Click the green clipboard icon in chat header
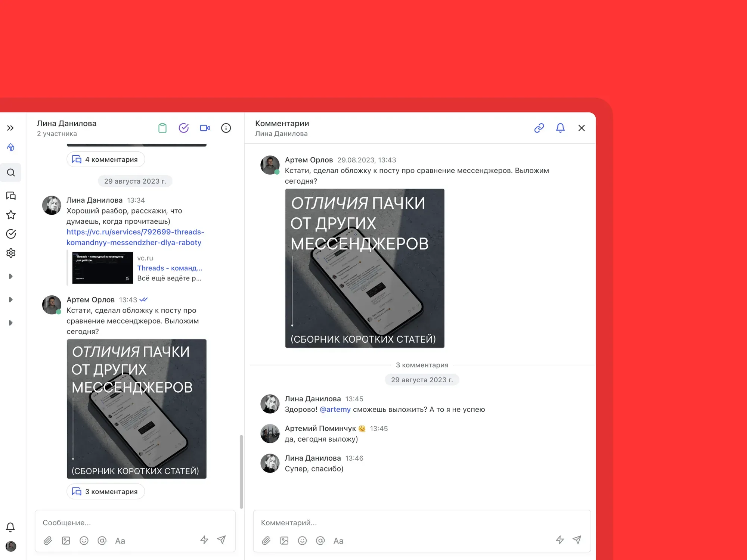The image size is (747, 560). point(162,128)
